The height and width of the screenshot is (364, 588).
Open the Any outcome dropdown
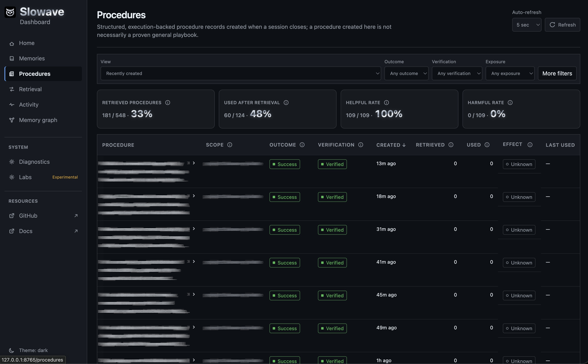coord(407,73)
